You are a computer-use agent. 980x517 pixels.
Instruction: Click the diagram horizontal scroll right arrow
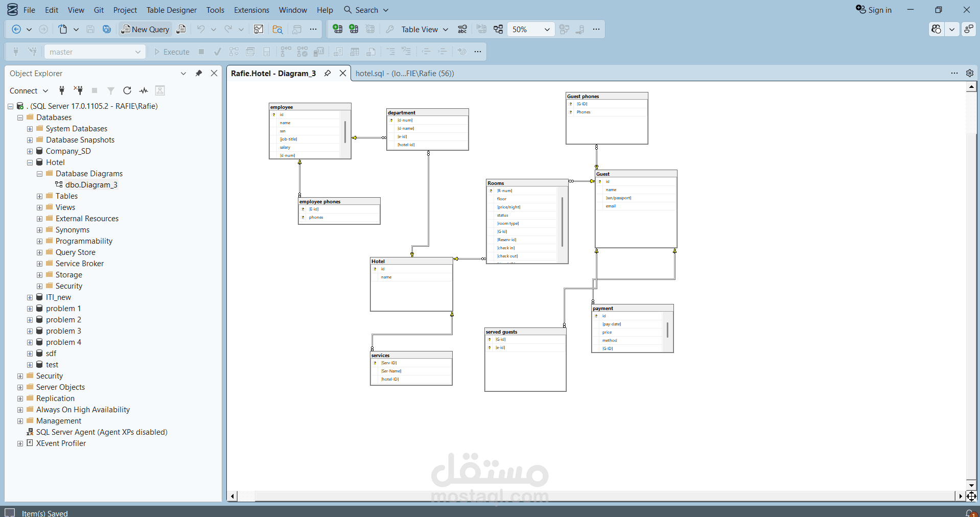click(x=960, y=496)
